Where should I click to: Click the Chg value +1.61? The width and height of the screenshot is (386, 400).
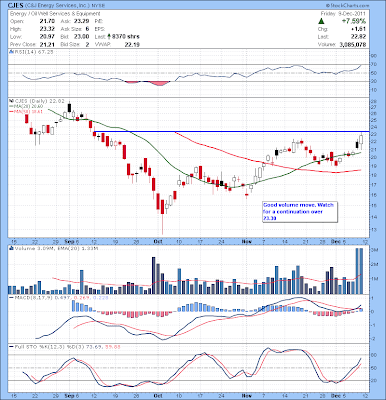click(x=359, y=29)
